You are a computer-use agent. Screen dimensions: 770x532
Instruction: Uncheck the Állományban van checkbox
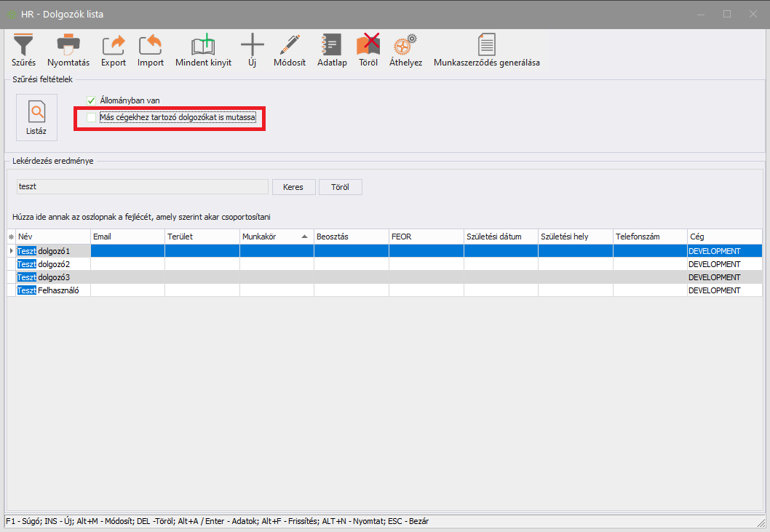(92, 100)
